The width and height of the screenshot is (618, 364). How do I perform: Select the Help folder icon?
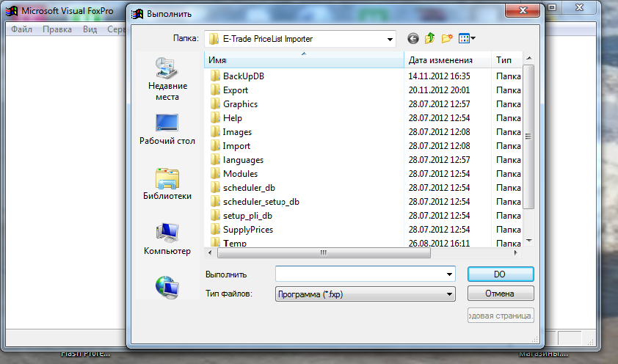coord(215,118)
